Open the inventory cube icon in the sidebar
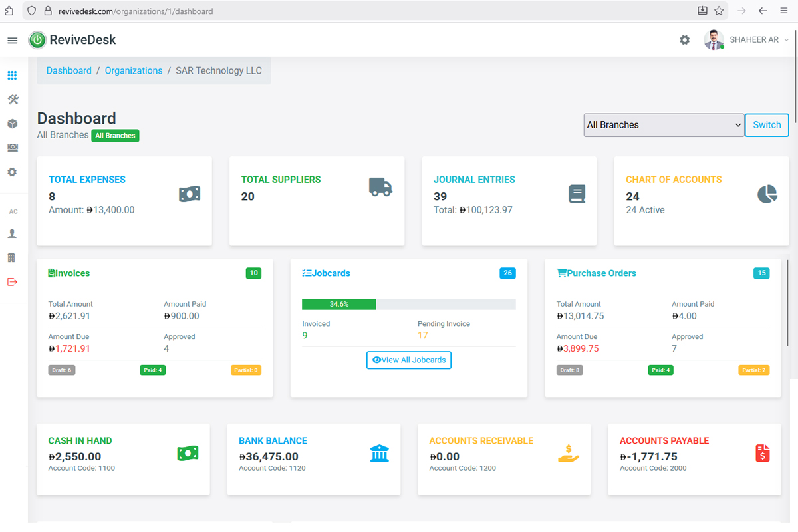The height and width of the screenshot is (532, 798). (x=12, y=123)
